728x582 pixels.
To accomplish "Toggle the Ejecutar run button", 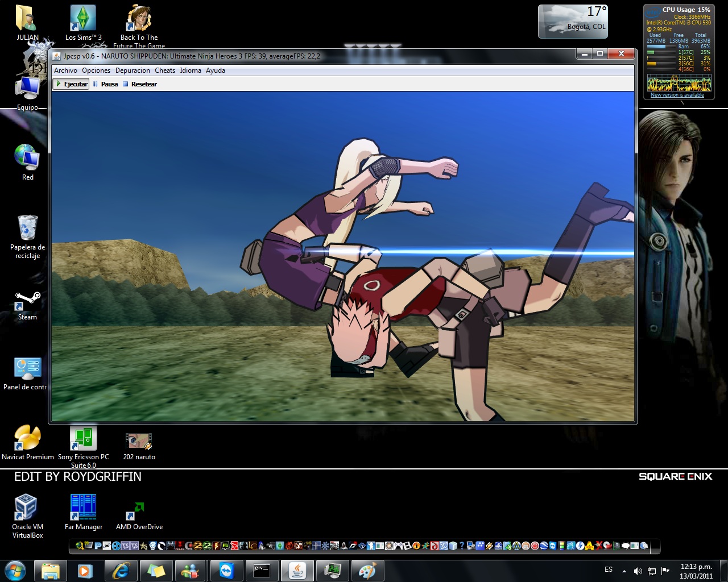I will click(71, 84).
